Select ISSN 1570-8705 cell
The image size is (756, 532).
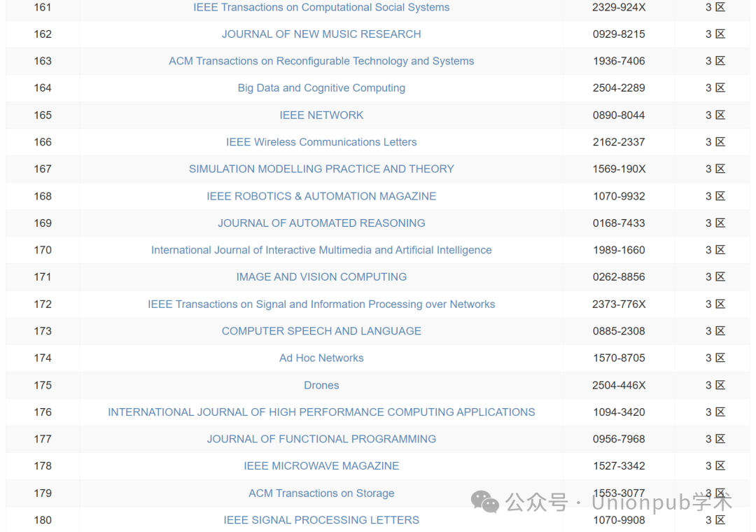pyautogui.click(x=619, y=358)
